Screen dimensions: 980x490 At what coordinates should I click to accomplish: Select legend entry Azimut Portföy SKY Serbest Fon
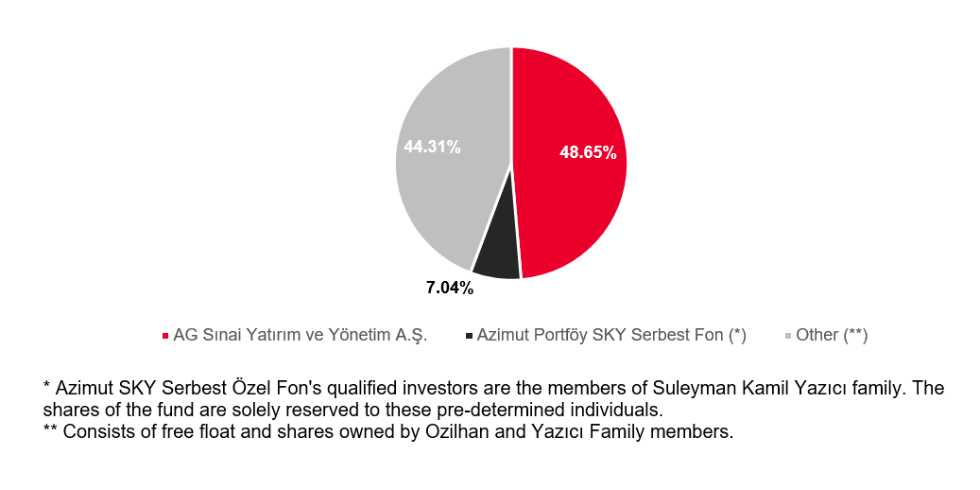coord(607,335)
